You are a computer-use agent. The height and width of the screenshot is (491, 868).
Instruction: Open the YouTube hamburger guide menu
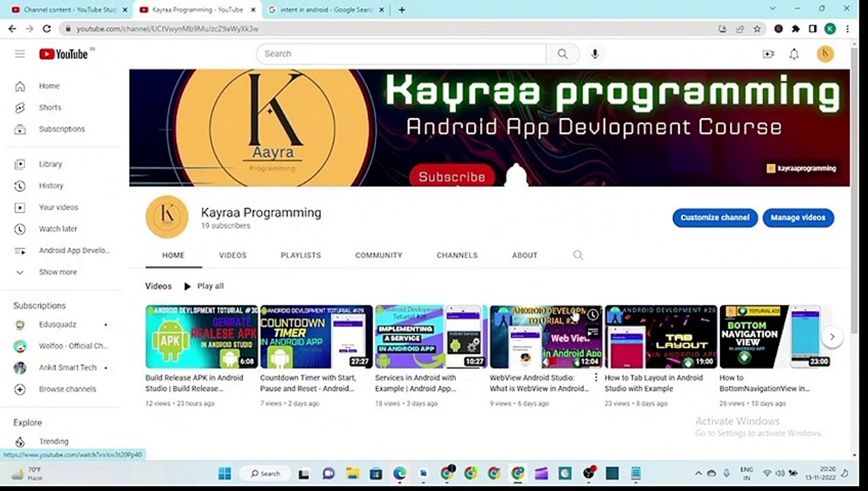pos(20,54)
